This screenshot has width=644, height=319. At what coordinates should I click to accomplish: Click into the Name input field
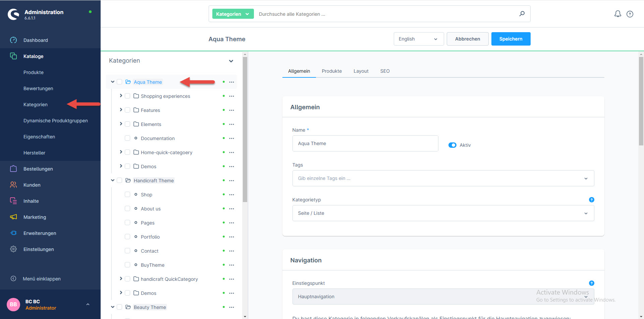tap(365, 143)
